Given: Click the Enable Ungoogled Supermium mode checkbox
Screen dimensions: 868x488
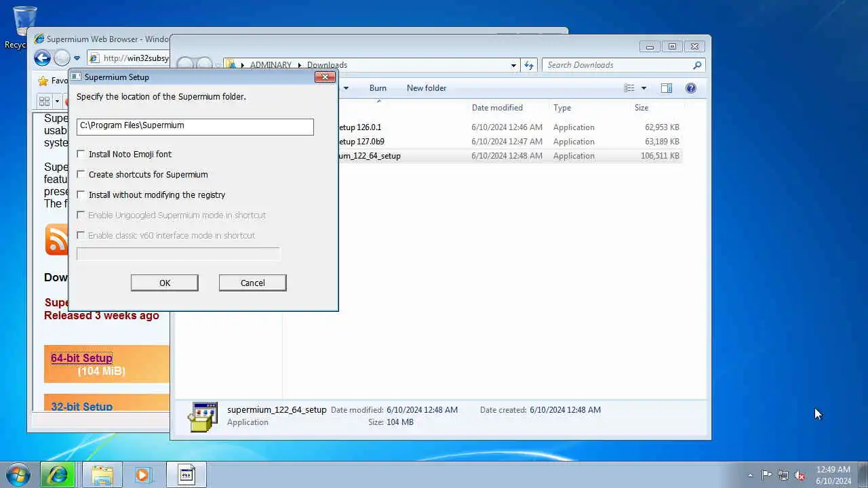Looking at the screenshot, I should (81, 215).
